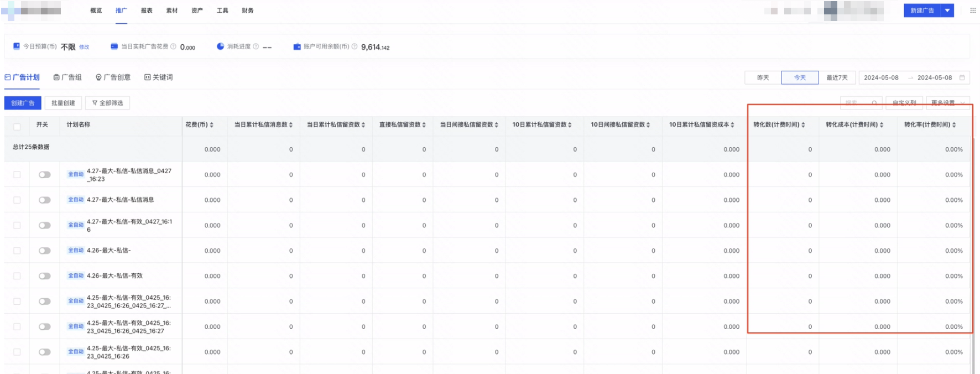Switch to the 关键词 tab

[159, 77]
